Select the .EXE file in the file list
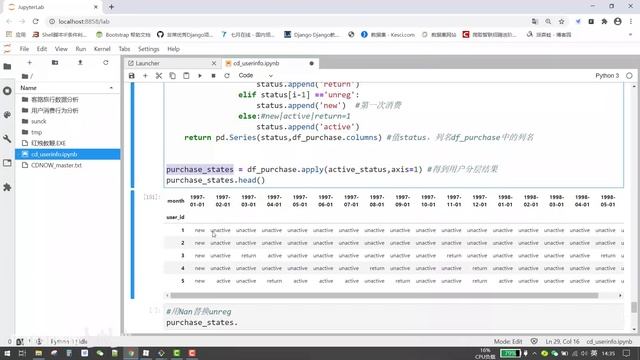 [68, 143]
